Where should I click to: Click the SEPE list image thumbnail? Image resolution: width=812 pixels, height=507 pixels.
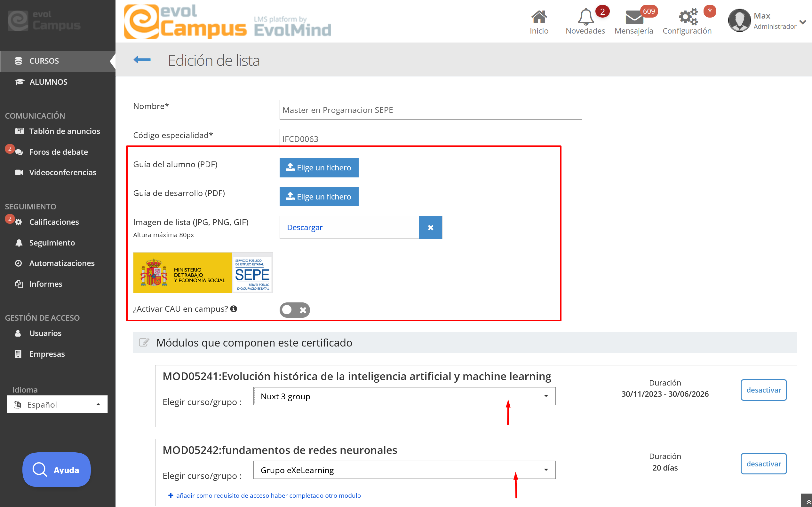pos(203,273)
